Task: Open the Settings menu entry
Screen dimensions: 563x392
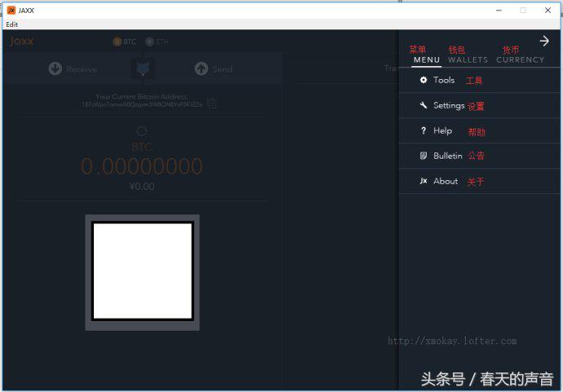Action: pos(480,105)
